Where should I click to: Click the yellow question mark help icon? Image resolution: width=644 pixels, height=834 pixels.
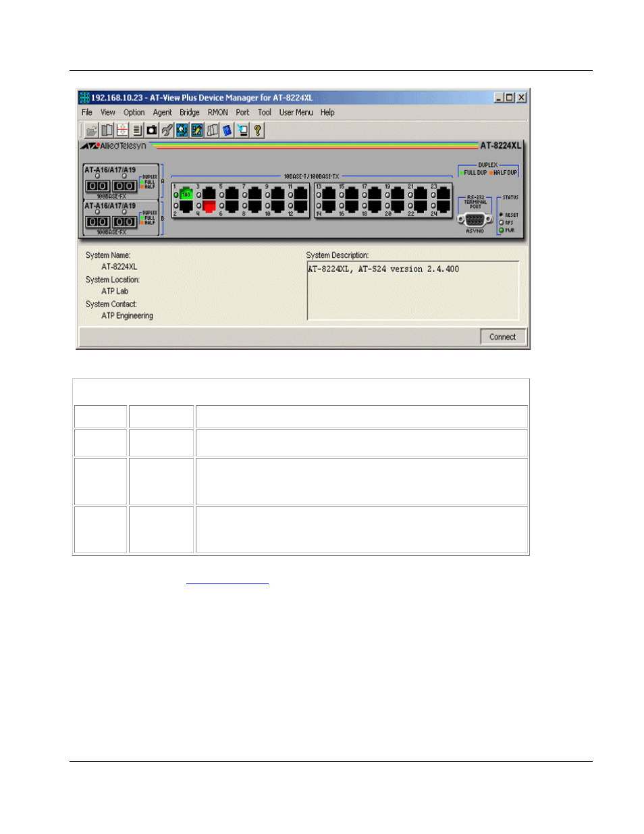click(x=257, y=130)
